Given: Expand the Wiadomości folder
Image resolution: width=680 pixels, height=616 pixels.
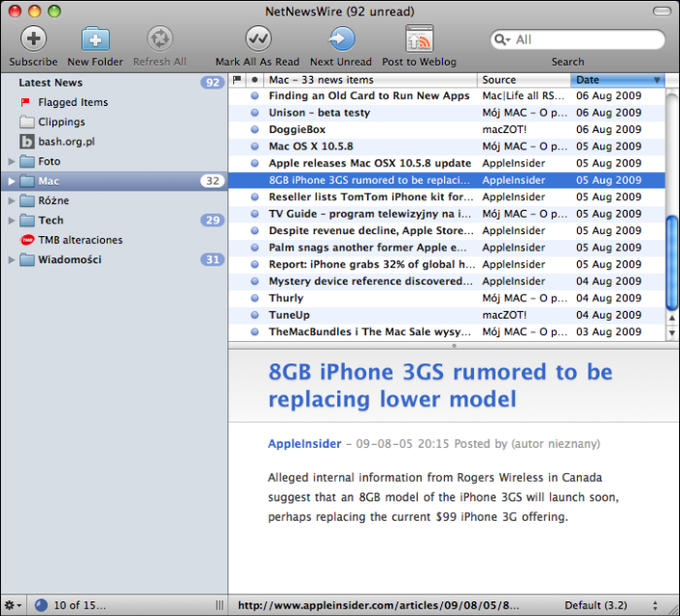Looking at the screenshot, I should [11, 260].
